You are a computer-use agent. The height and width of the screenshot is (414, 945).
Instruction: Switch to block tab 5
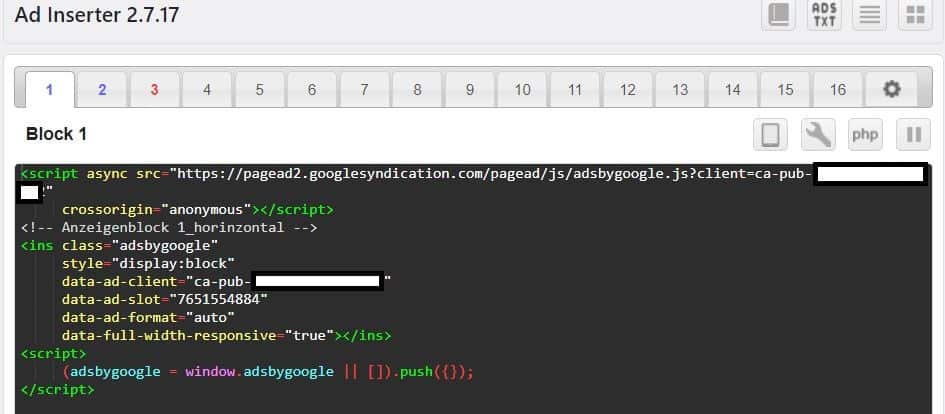(259, 90)
